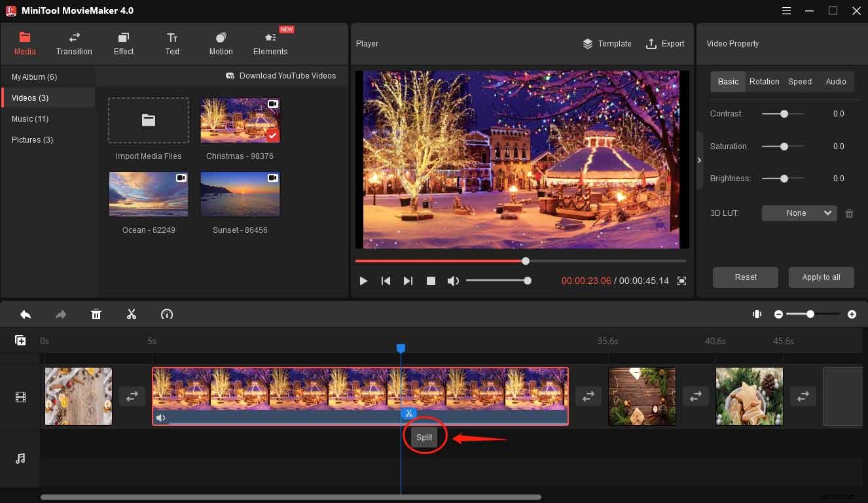Open the 3D LUT dropdown set to None
Viewport: 868px width, 503px height.
coord(799,213)
